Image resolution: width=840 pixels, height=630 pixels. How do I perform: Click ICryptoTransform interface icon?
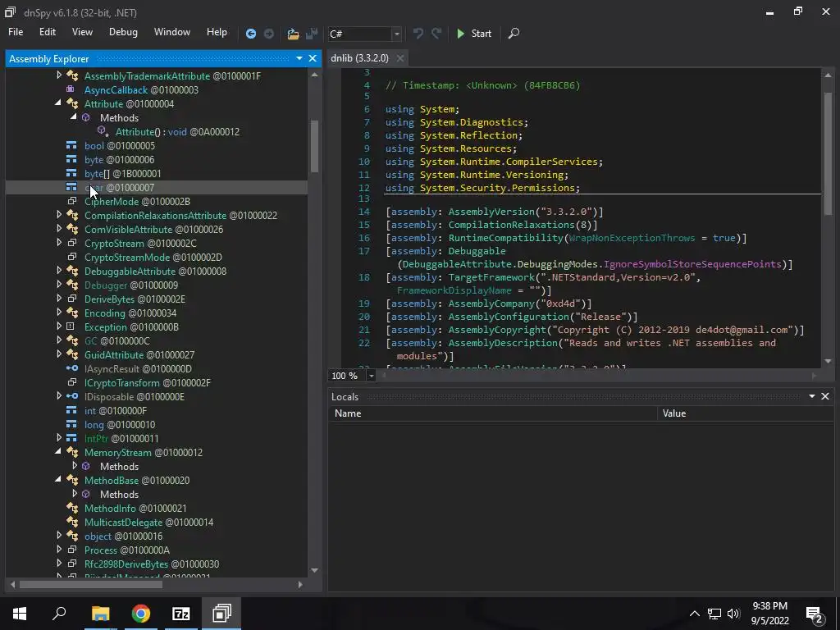click(x=71, y=382)
